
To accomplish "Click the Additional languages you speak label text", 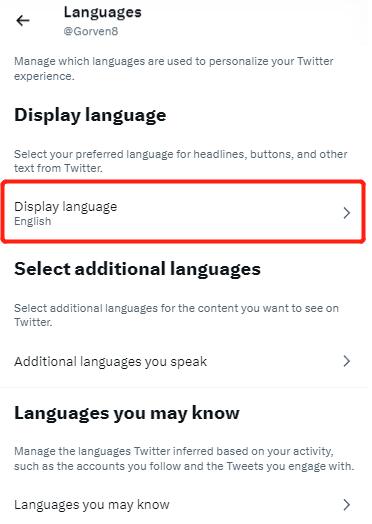I will [111, 362].
